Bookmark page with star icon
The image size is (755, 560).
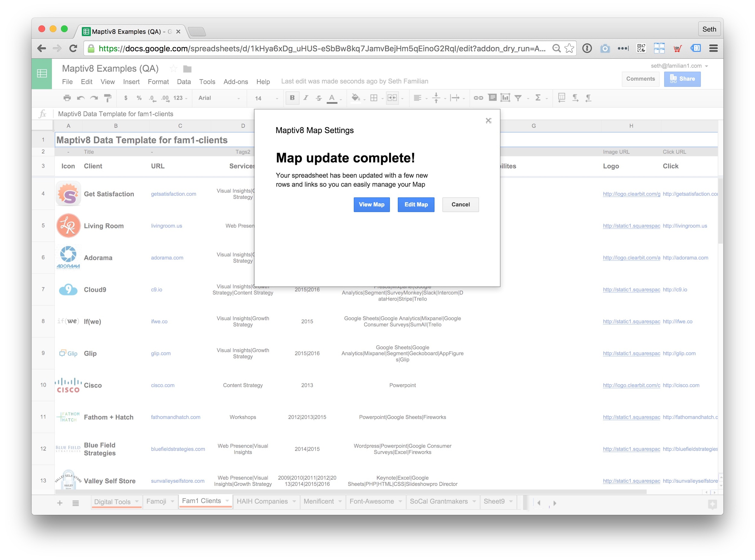569,48
